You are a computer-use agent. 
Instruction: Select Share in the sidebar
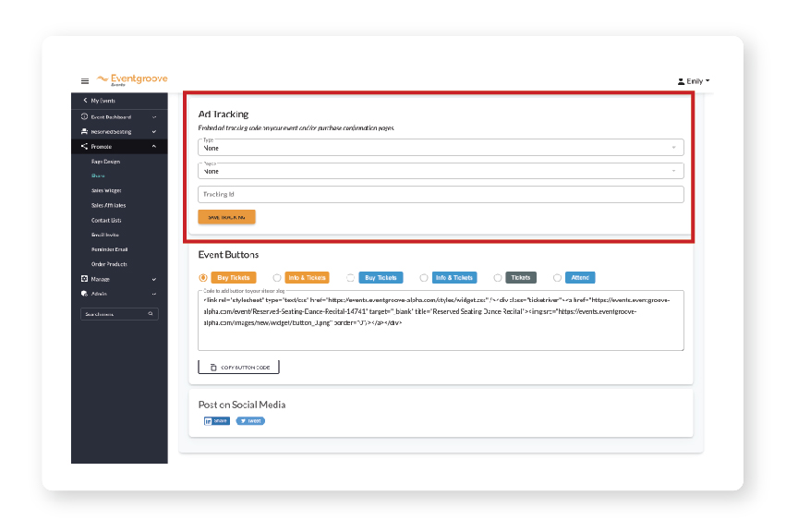(98, 176)
